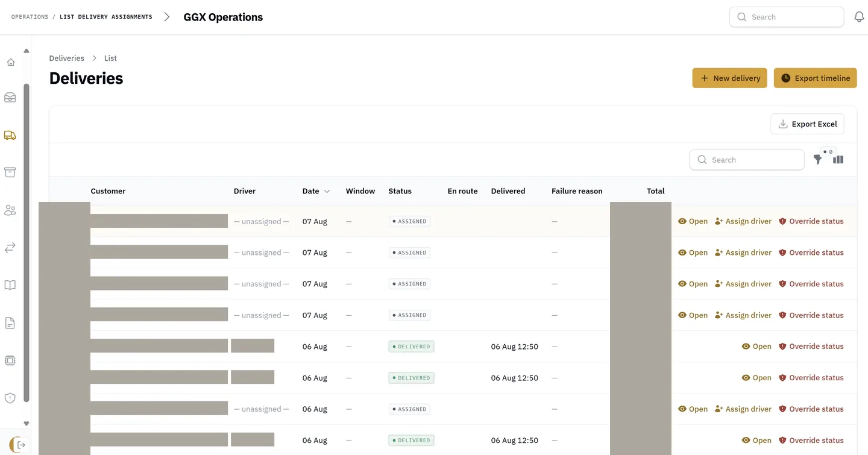
Task: Click the sidebar vertical scrollbar thumb
Action: [26, 242]
